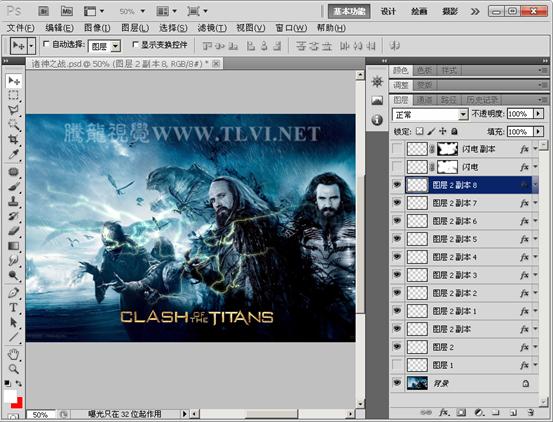This screenshot has height=422, width=553.
Task: Open the 不透明度 slider arrow
Action: click(538, 114)
